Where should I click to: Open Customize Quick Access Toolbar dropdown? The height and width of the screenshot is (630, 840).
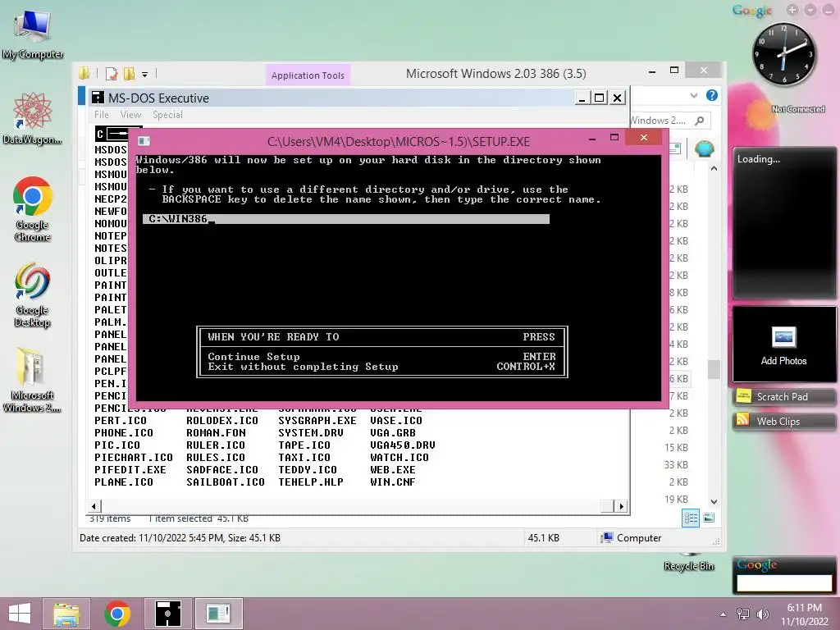pyautogui.click(x=144, y=75)
